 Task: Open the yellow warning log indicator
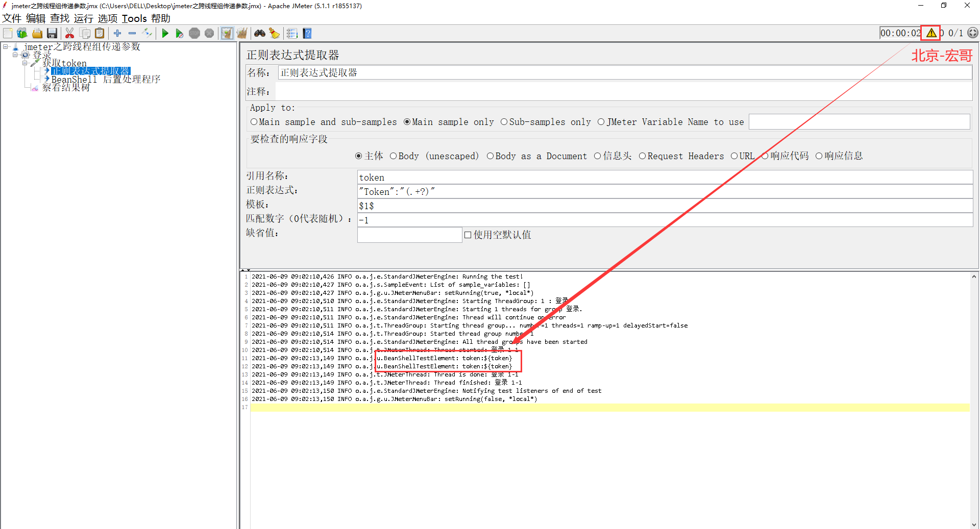[931, 33]
